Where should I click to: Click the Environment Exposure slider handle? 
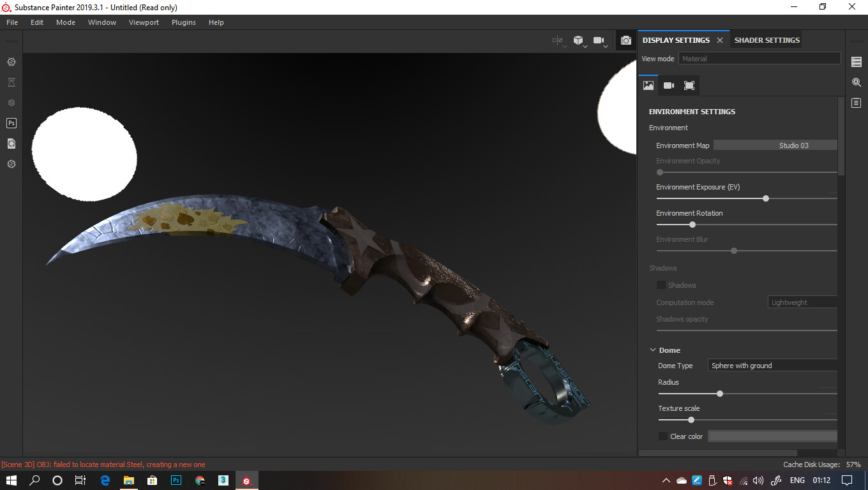(x=765, y=198)
